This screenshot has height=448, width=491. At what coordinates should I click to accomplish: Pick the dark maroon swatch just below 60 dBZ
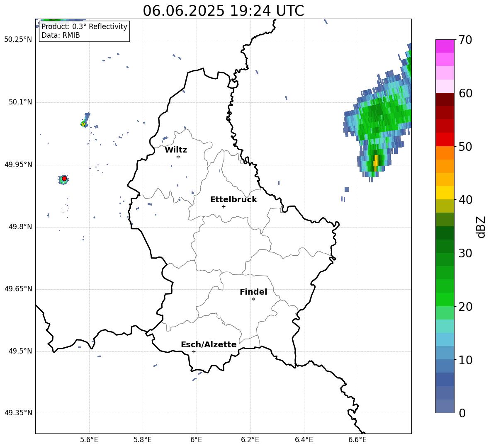coord(445,99)
